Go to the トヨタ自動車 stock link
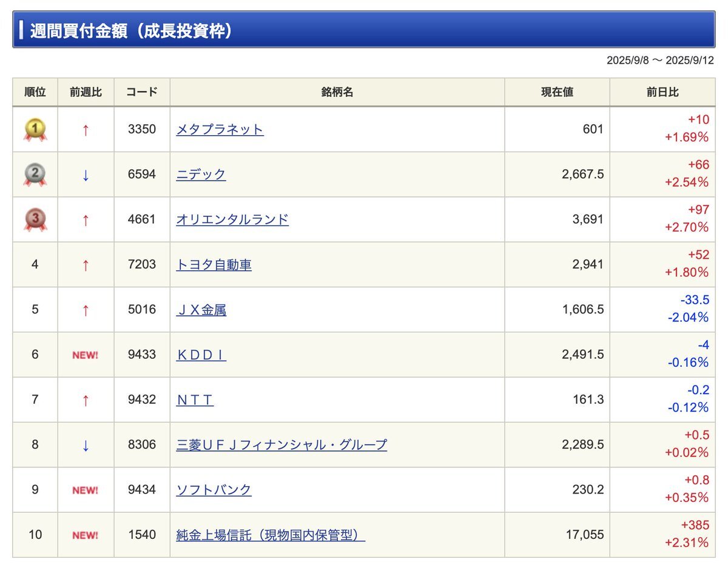 click(214, 264)
